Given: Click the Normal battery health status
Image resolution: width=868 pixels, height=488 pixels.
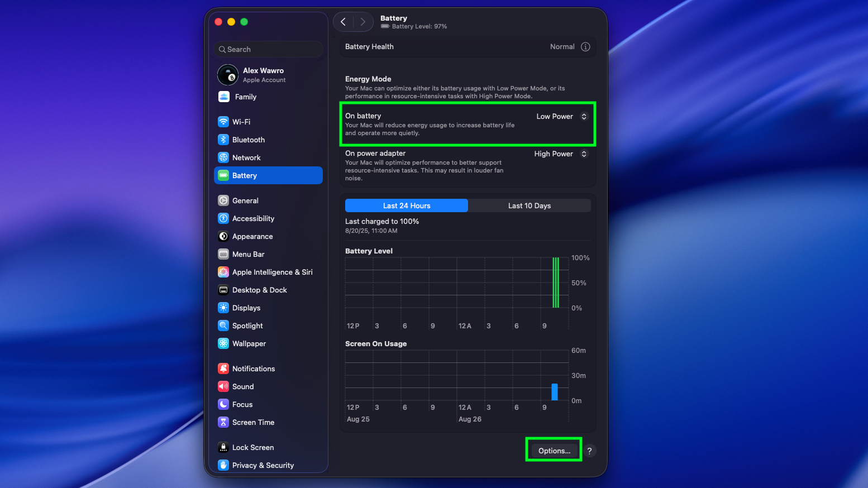Looking at the screenshot, I should [562, 47].
